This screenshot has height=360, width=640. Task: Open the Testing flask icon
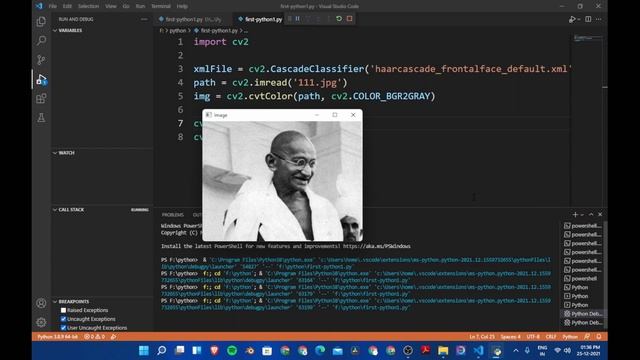[41, 118]
